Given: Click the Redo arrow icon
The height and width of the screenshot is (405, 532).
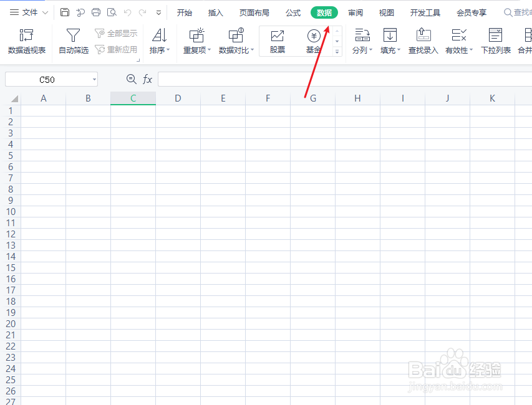Looking at the screenshot, I should point(142,12).
